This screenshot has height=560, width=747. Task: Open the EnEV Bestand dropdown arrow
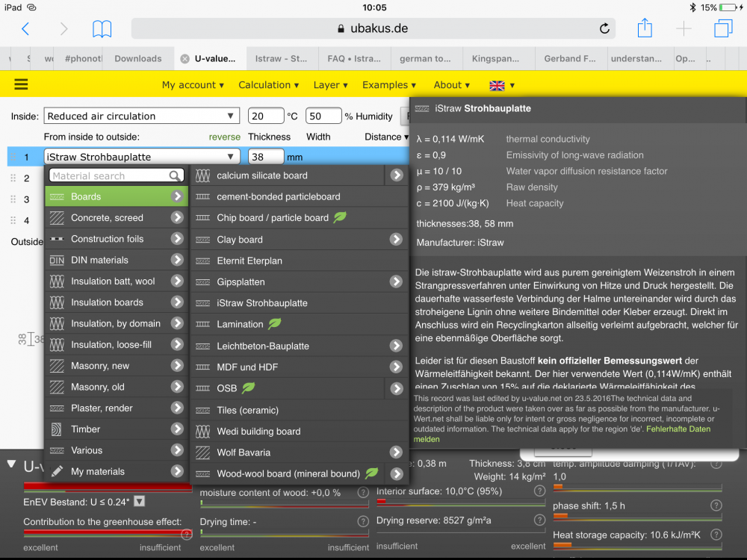(139, 502)
